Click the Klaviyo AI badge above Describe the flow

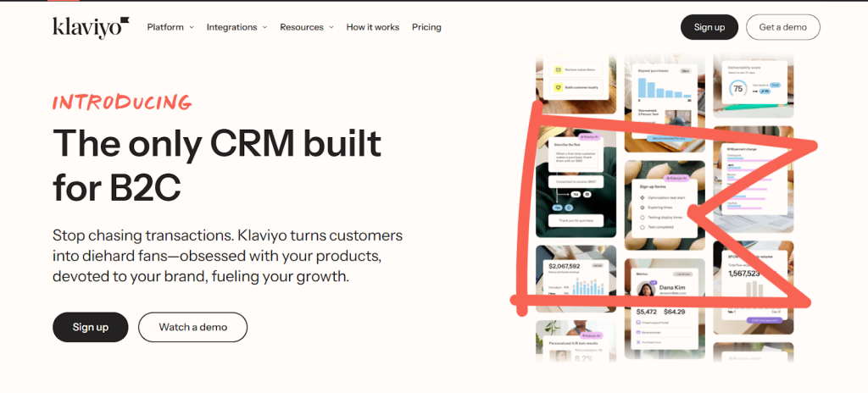(589, 136)
